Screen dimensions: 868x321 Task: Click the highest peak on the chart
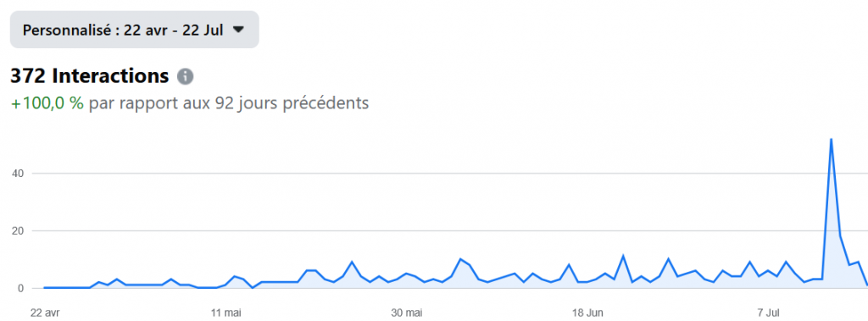pos(831,139)
